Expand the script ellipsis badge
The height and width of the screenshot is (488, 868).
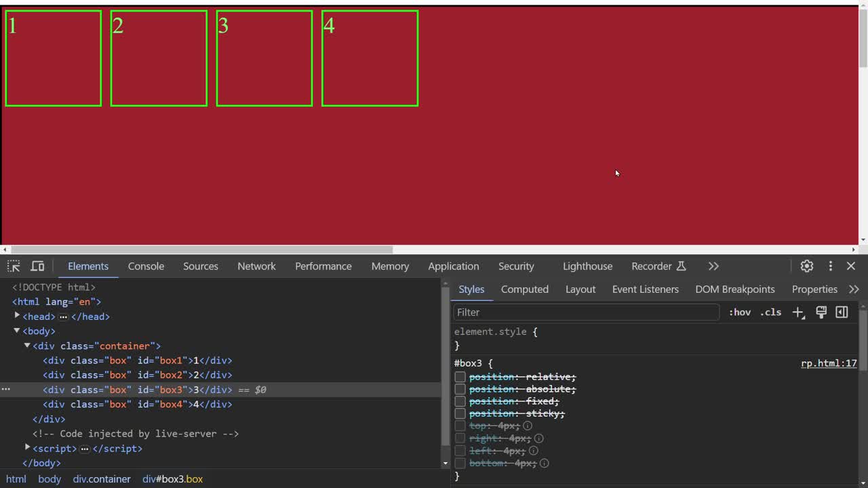[x=85, y=449]
